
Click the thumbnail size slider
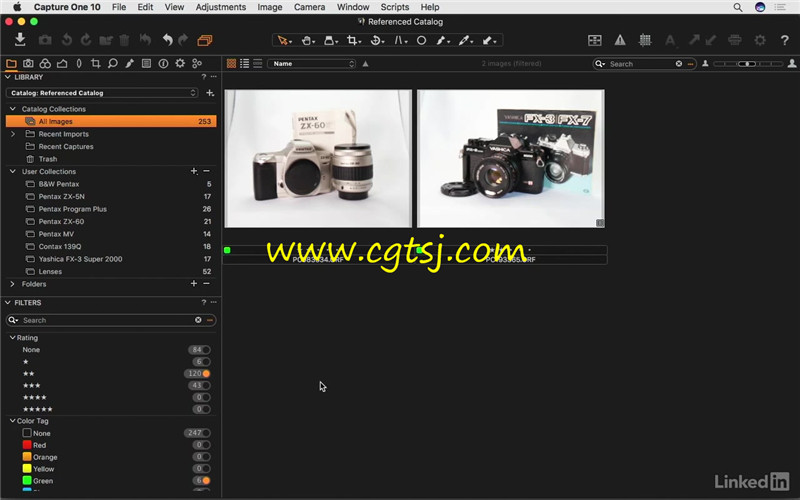pos(748,64)
